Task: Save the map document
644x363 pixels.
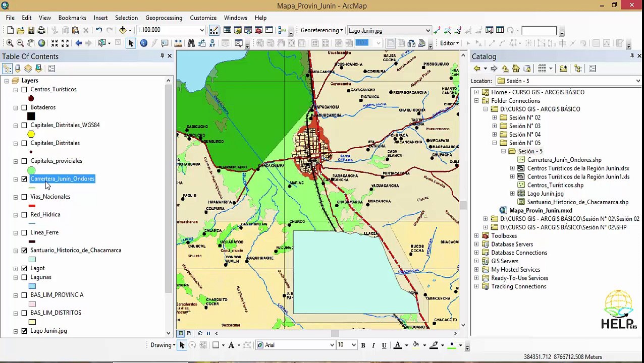Action: coord(31,30)
